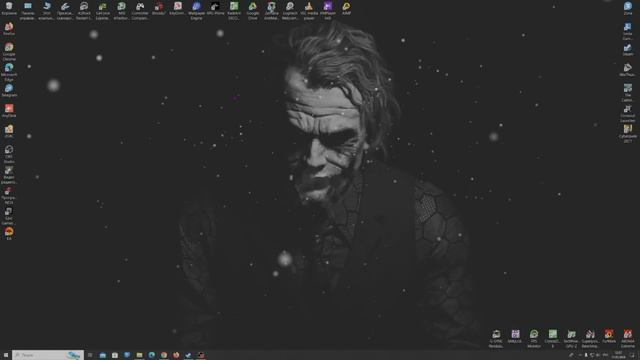Open the Logitech Webcam desktop shortcut
640x360 pixels.
(290, 10)
